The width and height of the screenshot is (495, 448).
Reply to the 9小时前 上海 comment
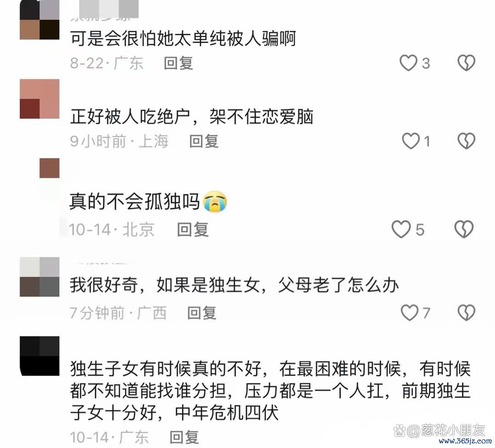pos(203,141)
